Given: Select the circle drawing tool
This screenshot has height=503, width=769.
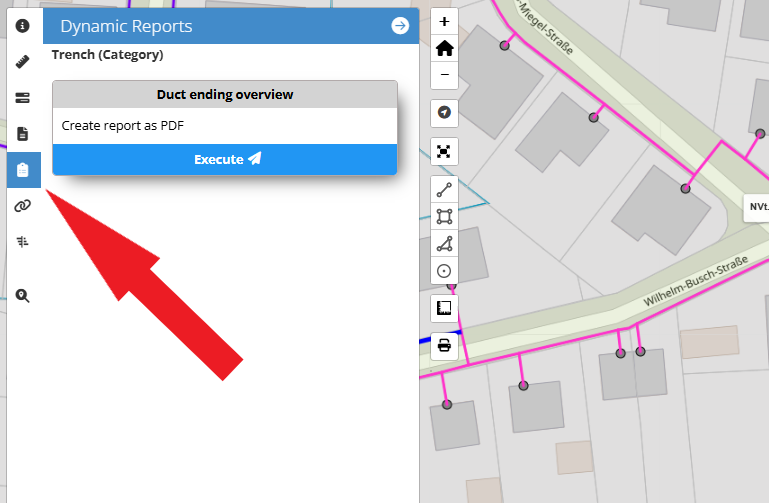Looking at the screenshot, I should tap(444, 270).
